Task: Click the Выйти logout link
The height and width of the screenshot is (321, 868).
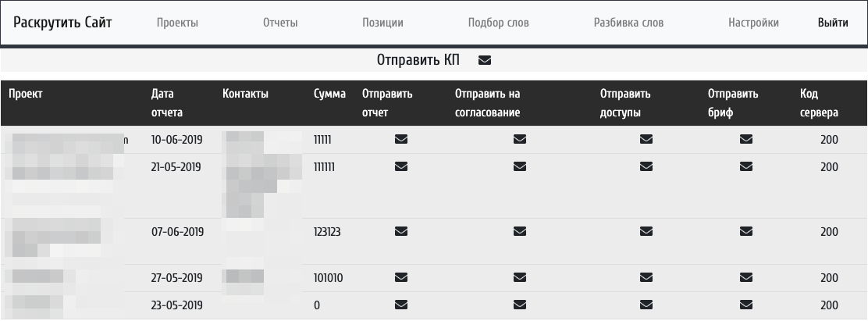Action: click(x=833, y=23)
